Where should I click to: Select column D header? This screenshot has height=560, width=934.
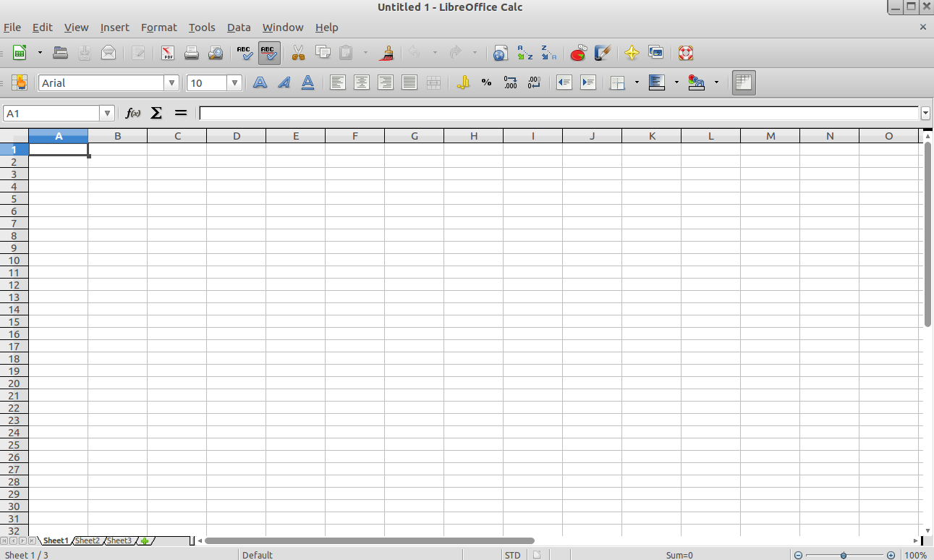point(237,136)
